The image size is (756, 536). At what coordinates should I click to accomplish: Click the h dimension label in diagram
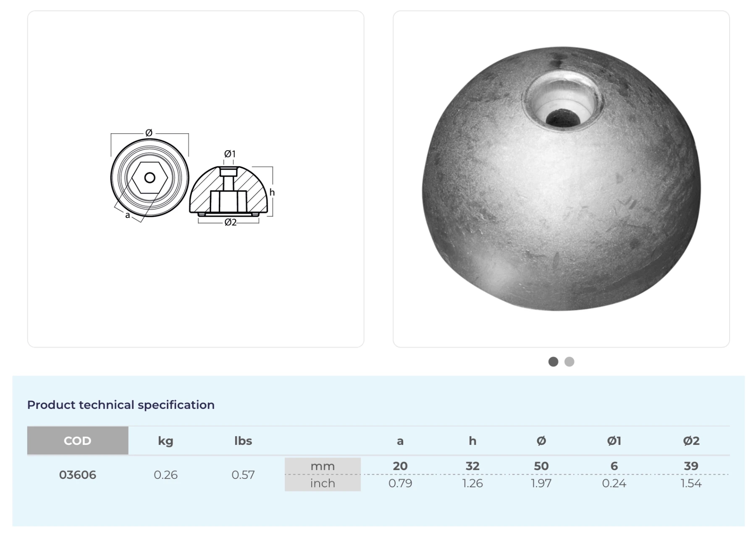(x=272, y=193)
